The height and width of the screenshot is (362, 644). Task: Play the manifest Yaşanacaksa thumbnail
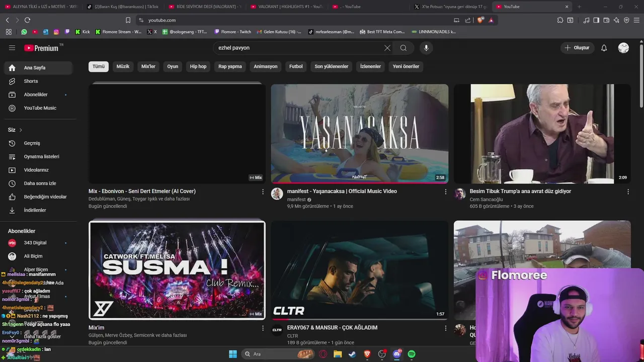click(x=360, y=134)
